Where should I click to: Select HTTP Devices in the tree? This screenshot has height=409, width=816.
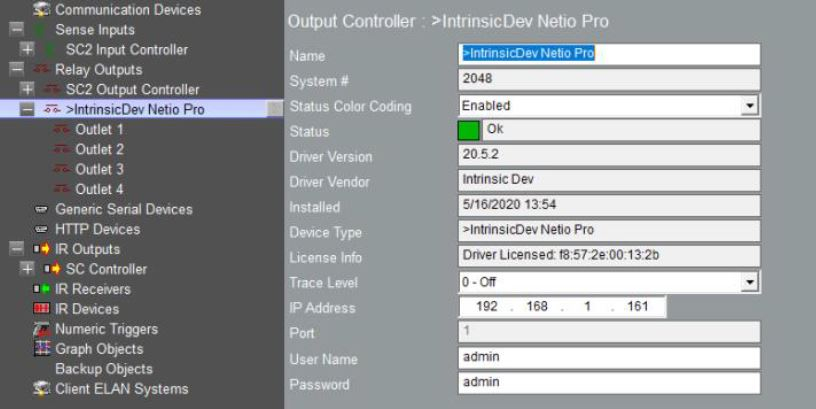(98, 229)
